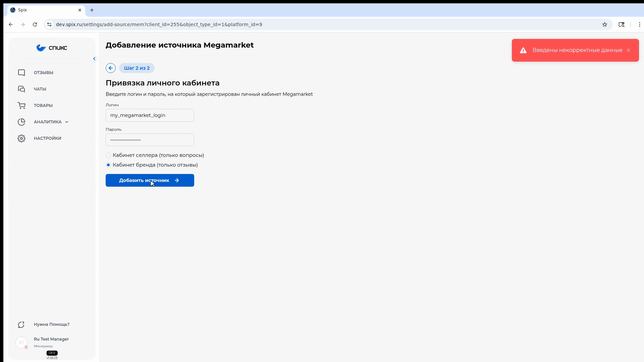The width and height of the screenshot is (644, 362).
Task: View site information icon in address bar
Action: coord(49,24)
